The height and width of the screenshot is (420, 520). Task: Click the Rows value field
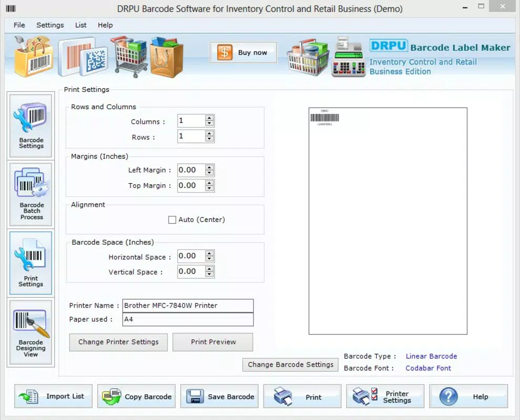(191, 136)
